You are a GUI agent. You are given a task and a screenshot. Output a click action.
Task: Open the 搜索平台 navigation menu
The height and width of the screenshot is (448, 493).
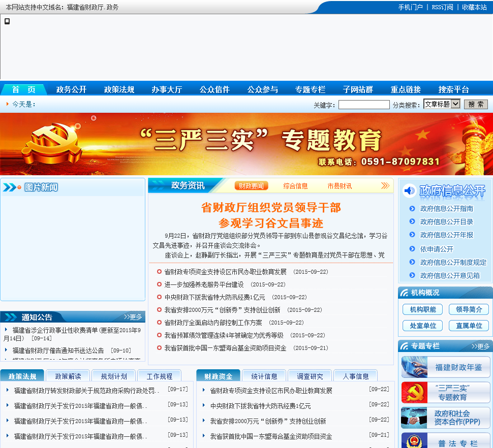pos(454,89)
